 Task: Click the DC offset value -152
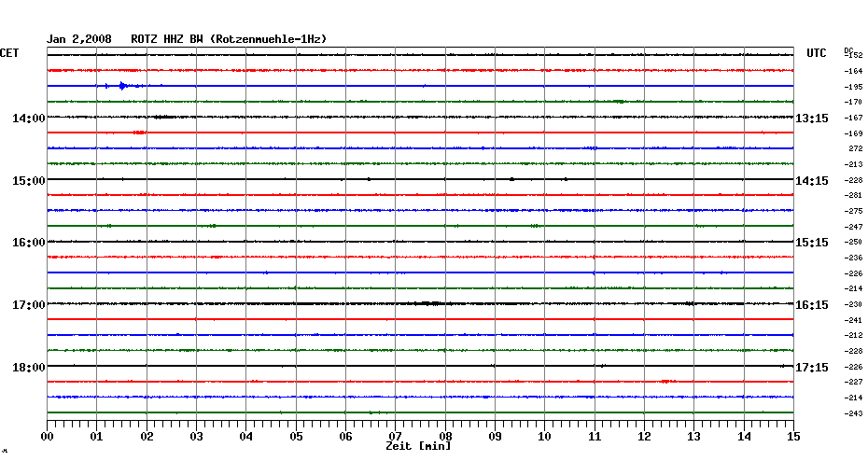[x=854, y=55]
